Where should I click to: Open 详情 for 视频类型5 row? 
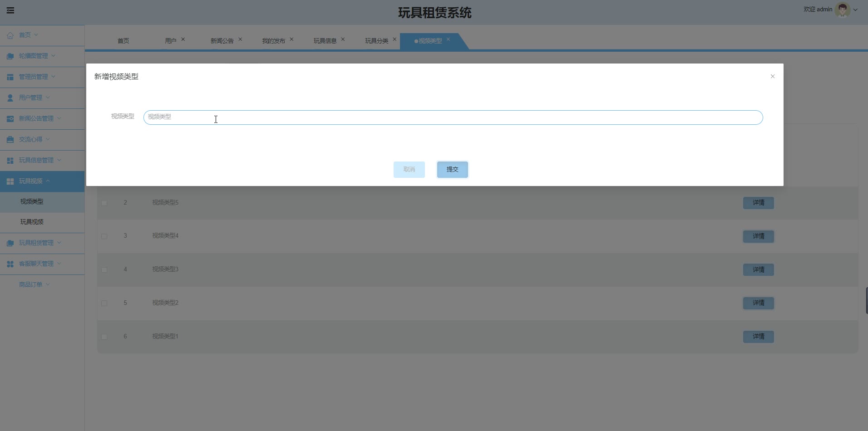758,203
